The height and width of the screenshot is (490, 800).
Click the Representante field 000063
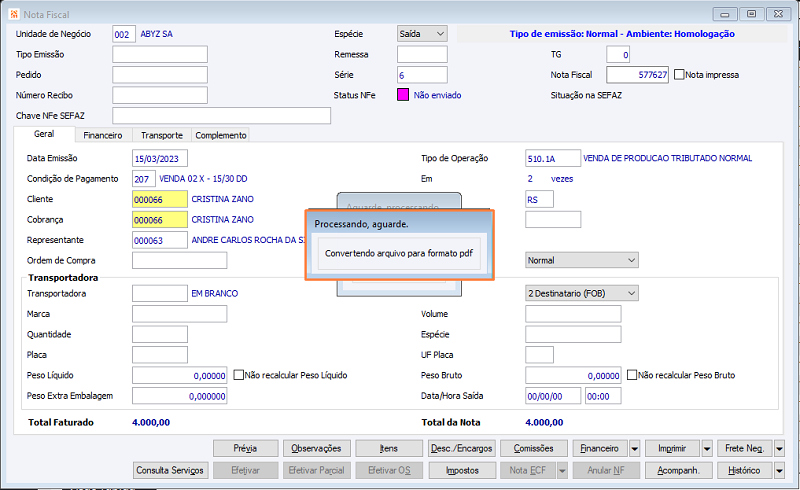(160, 240)
